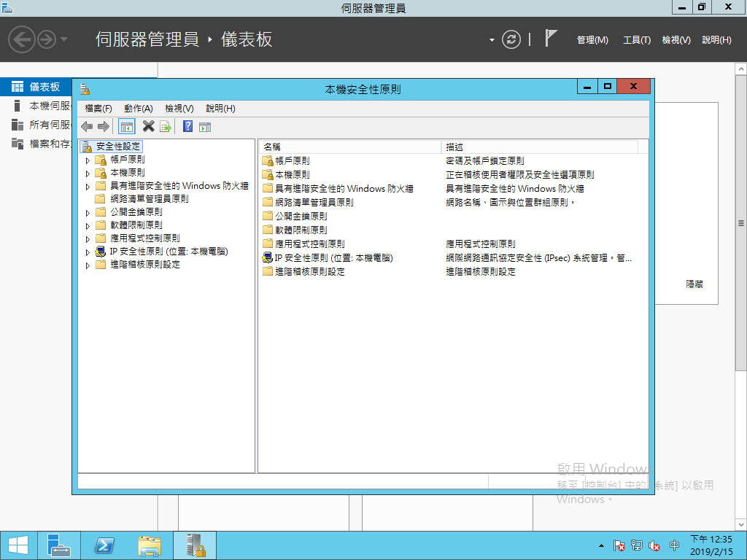The image size is (747, 560).
Task: Open Server Manager 管理(M) menu
Action: coord(592,40)
